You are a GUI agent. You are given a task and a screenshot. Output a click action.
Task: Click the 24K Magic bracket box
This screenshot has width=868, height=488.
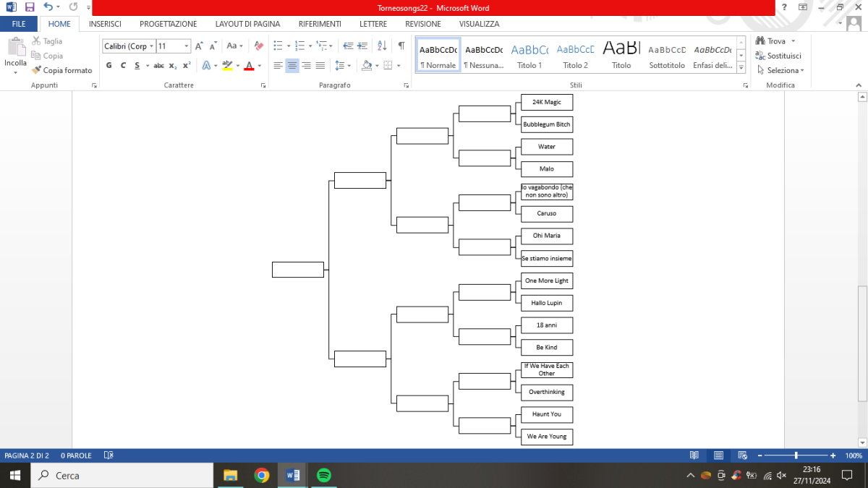point(547,102)
